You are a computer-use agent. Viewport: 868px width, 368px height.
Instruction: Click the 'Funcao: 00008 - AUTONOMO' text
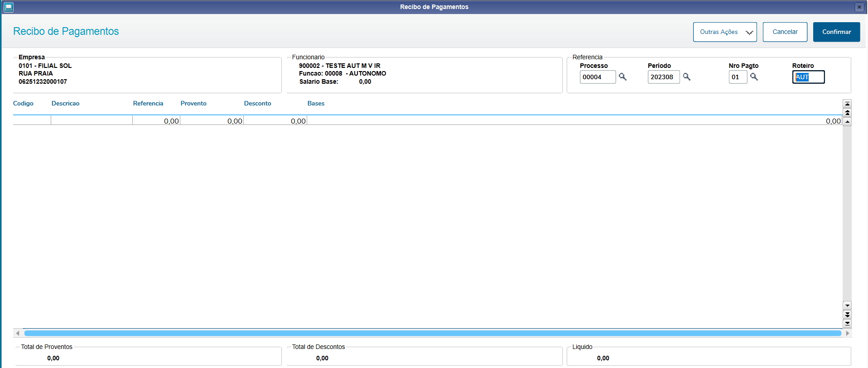click(x=342, y=73)
